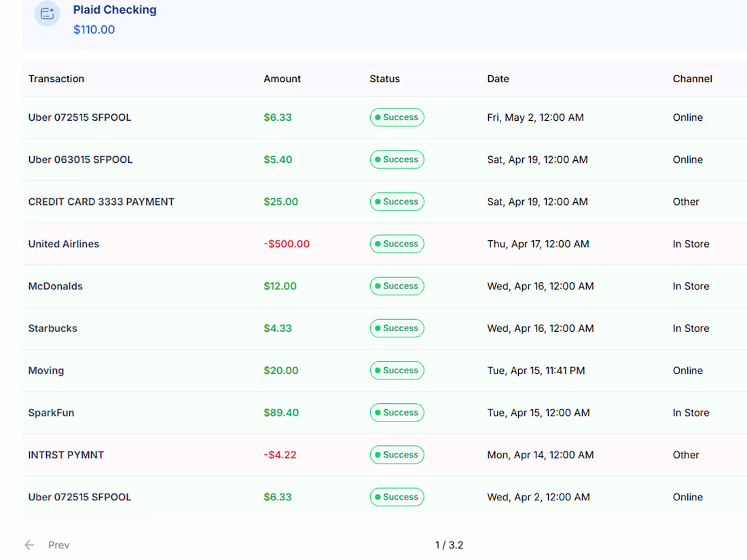Click the McDonalds transaction name

click(56, 286)
